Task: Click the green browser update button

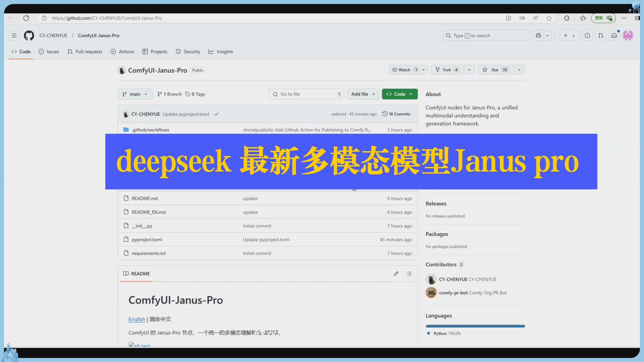Action: pyautogui.click(x=603, y=18)
